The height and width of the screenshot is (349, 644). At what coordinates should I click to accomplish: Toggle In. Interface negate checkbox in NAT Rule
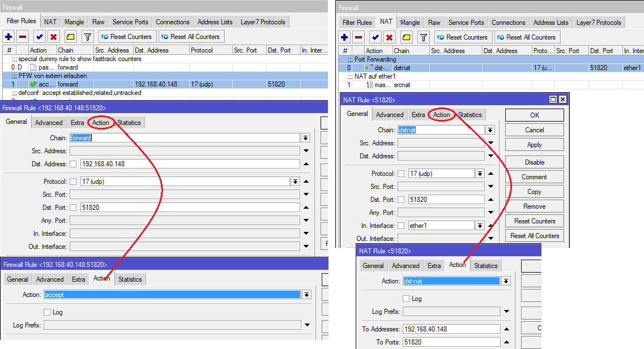click(401, 226)
